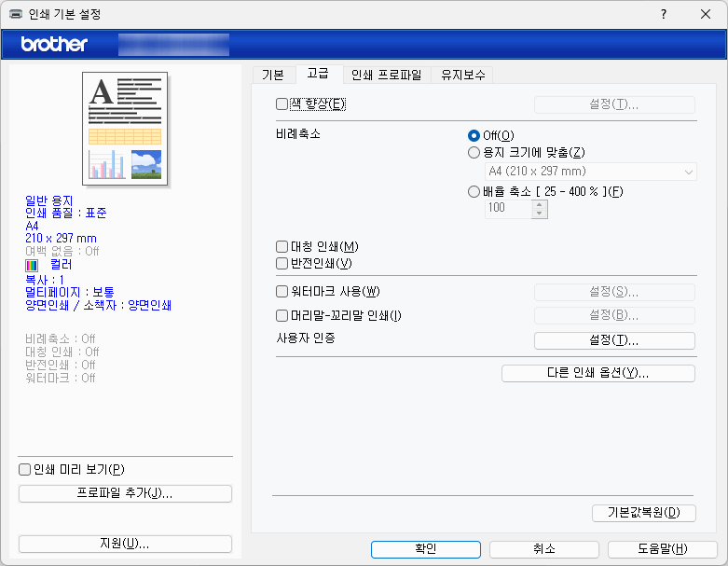Click the page preview thumbnail
The width and height of the screenshot is (728, 566).
click(x=127, y=129)
